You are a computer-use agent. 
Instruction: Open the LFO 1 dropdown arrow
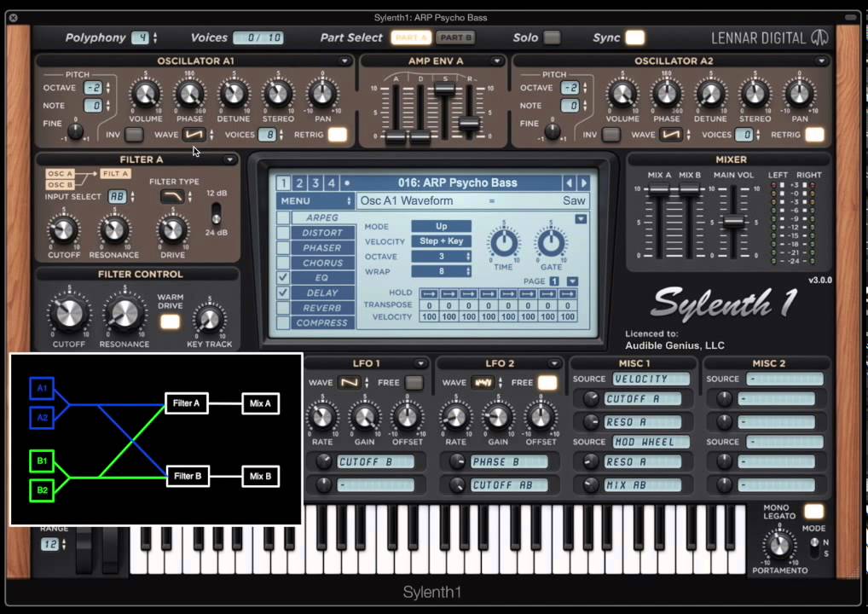(x=420, y=363)
